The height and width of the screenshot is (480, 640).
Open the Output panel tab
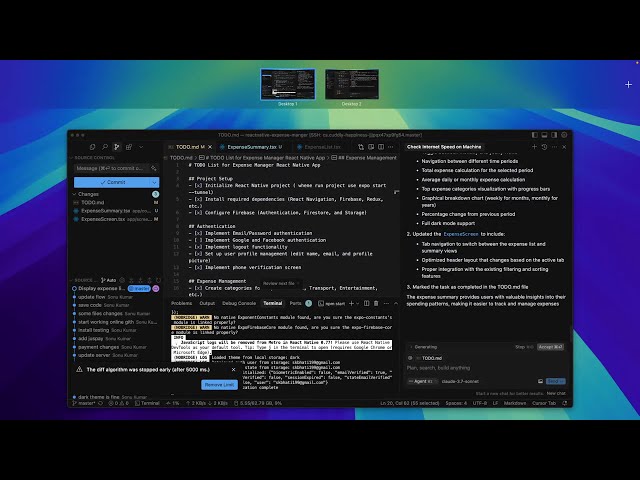tap(207, 303)
